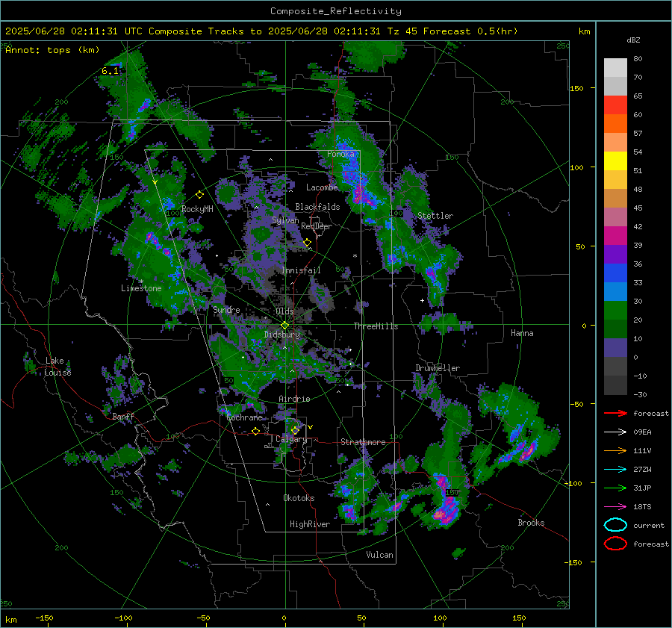
Task: Click the Okotoks city label
Action: (299, 498)
